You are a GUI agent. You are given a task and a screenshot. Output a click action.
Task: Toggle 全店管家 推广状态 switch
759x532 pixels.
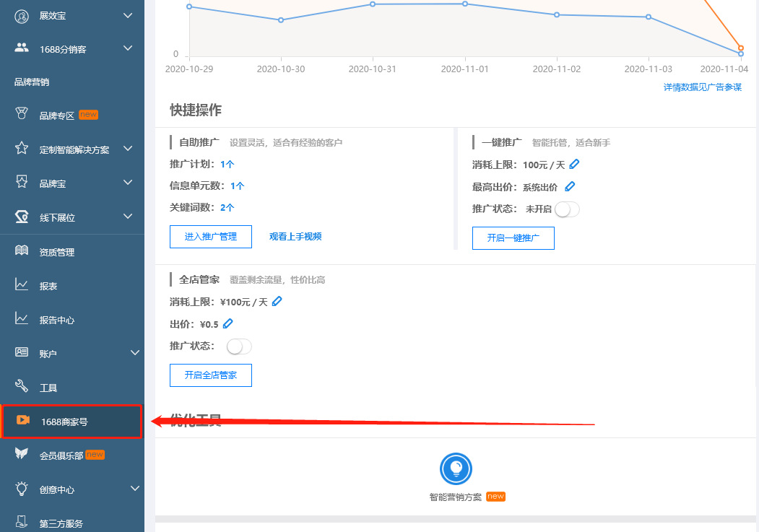coord(239,346)
